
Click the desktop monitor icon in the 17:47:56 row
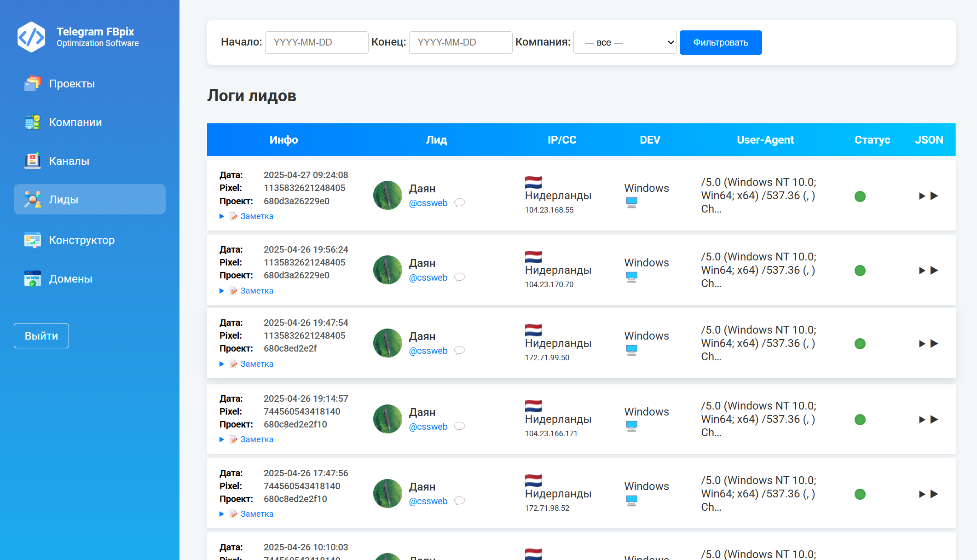pos(632,501)
